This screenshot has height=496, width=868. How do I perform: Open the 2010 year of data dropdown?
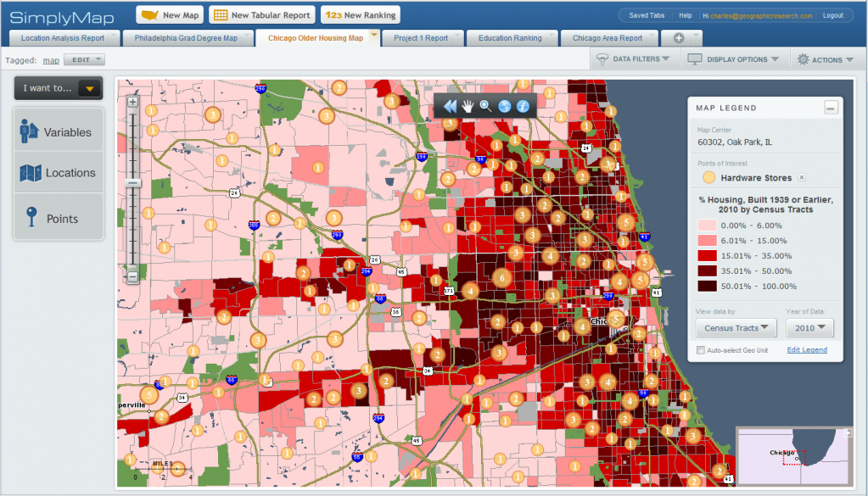coord(809,328)
